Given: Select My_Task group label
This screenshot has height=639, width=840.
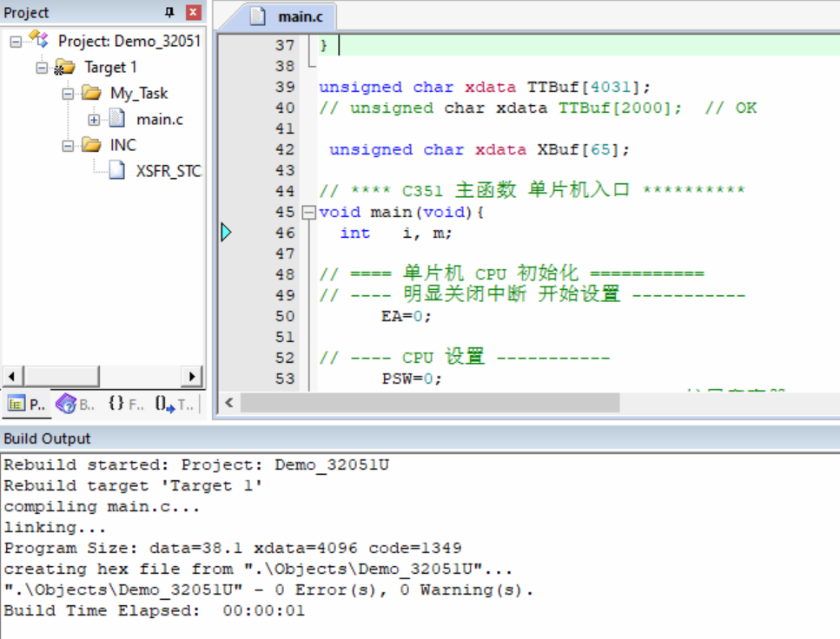Looking at the screenshot, I should click(139, 93).
